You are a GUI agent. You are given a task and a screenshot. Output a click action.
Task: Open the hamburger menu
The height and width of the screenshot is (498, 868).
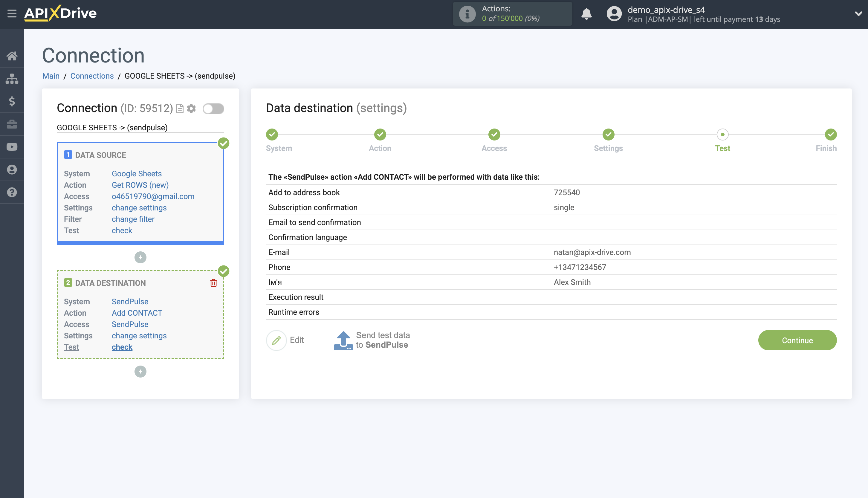click(12, 14)
